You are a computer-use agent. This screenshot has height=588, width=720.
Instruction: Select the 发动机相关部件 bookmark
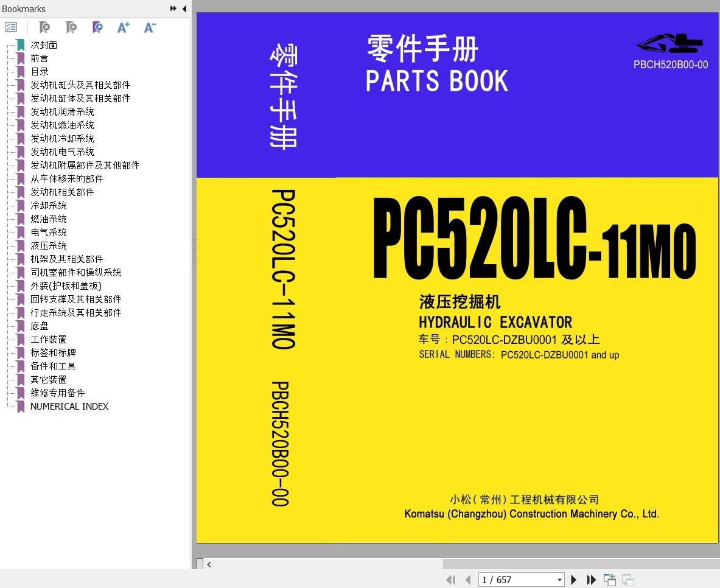coord(63,192)
